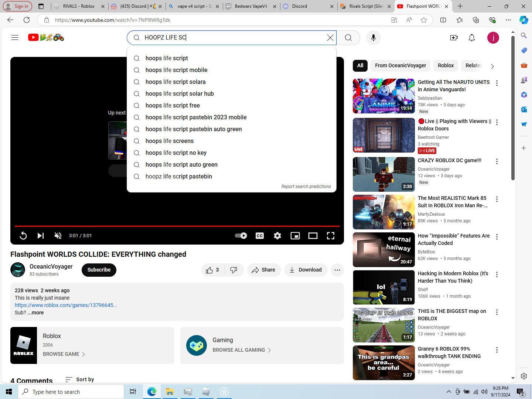The width and height of the screenshot is (532, 399).
Task: Click the taskbar search box
Action: tap(71, 392)
